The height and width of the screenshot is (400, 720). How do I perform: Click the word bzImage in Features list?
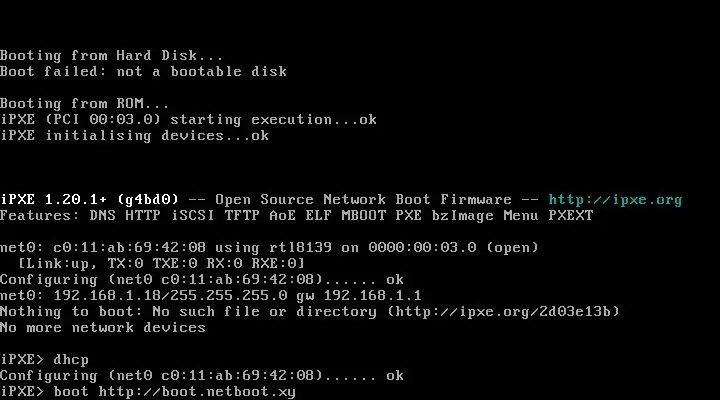point(462,216)
